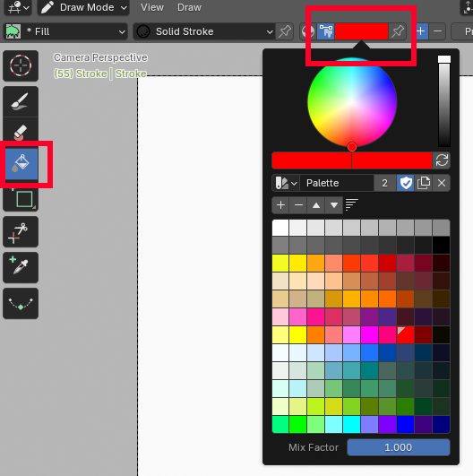Image resolution: width=473 pixels, height=476 pixels.
Task: Pick the pure blue swatch in bottom row
Action: [x=405, y=424]
